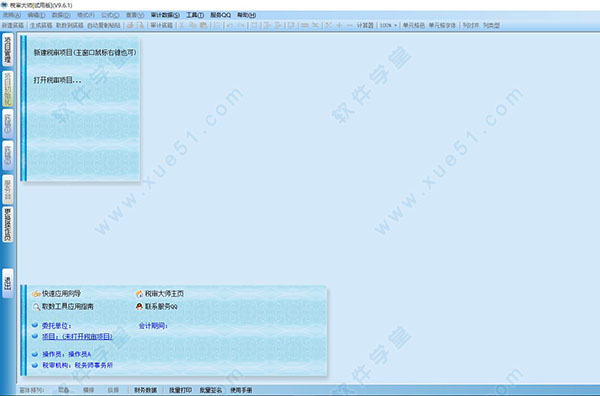The width and height of the screenshot is (600, 396).
Task: Click the 税审大师主页 home icon
Action: tap(139, 294)
